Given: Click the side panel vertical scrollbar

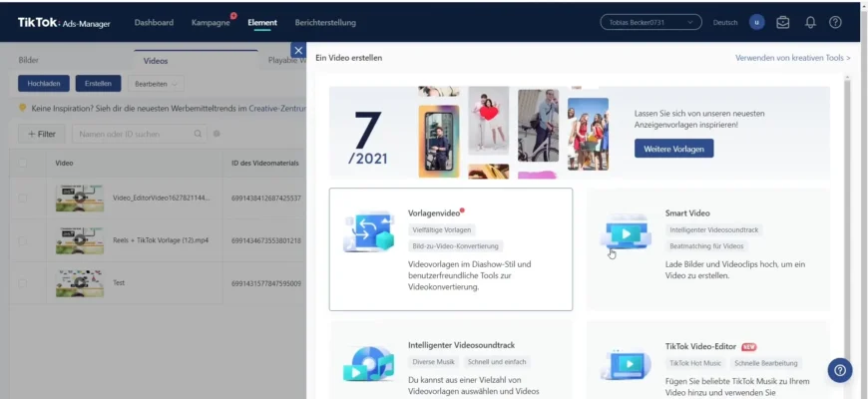Looking at the screenshot, I should (846, 221).
